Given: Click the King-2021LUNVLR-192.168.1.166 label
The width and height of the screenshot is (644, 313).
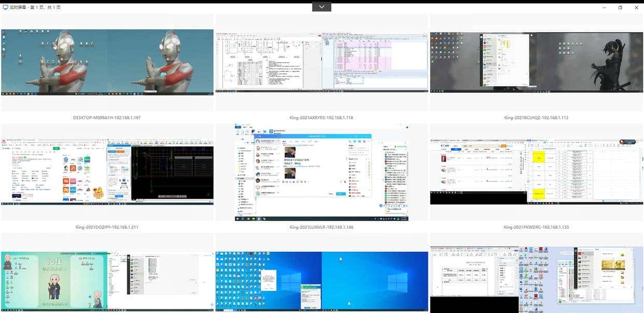Looking at the screenshot, I should pos(321,227).
